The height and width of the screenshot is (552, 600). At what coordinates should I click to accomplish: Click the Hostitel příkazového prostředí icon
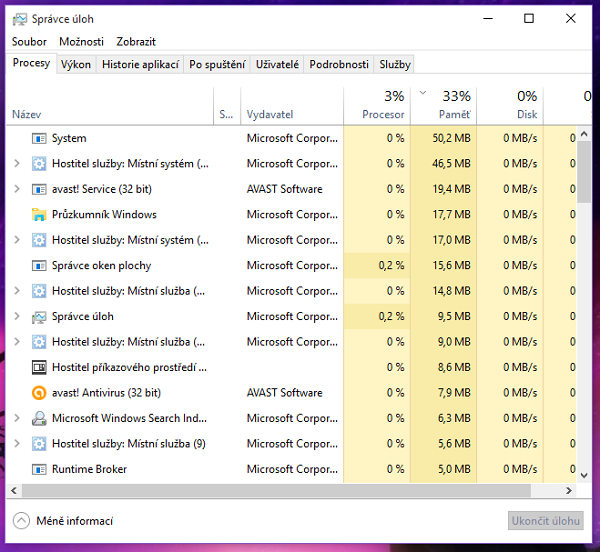39,368
